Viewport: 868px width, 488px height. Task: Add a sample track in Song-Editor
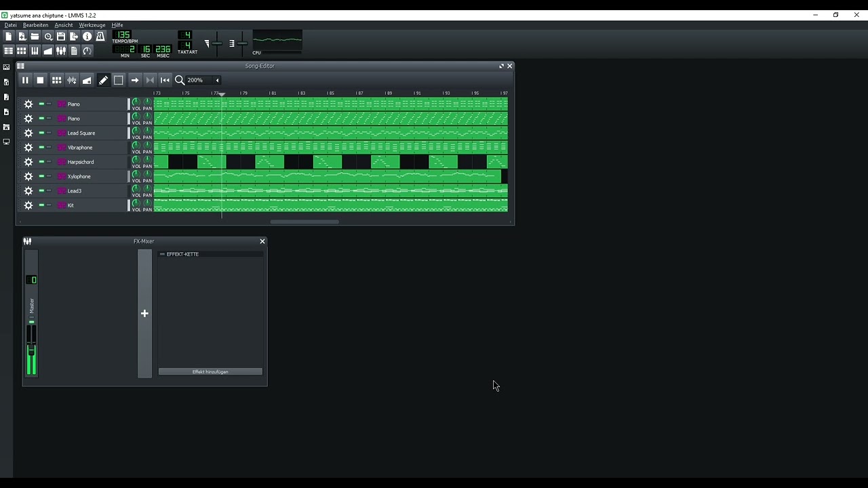pyautogui.click(x=72, y=80)
